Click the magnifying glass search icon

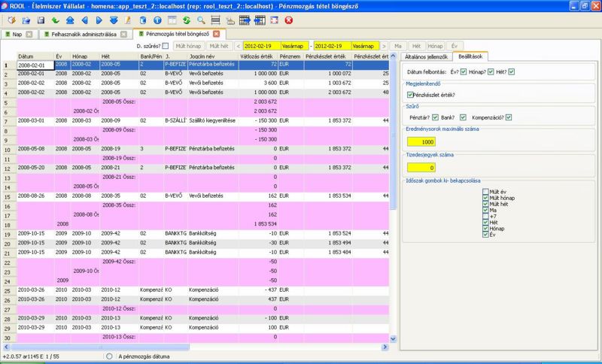201,20
